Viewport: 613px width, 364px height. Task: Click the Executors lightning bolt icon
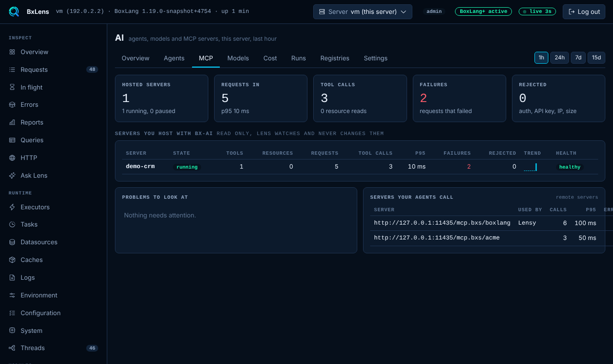(x=12, y=207)
